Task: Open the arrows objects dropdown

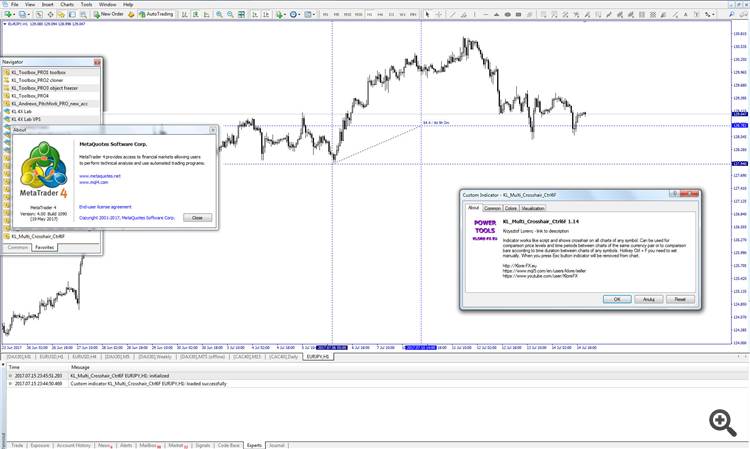Action: coord(708,14)
